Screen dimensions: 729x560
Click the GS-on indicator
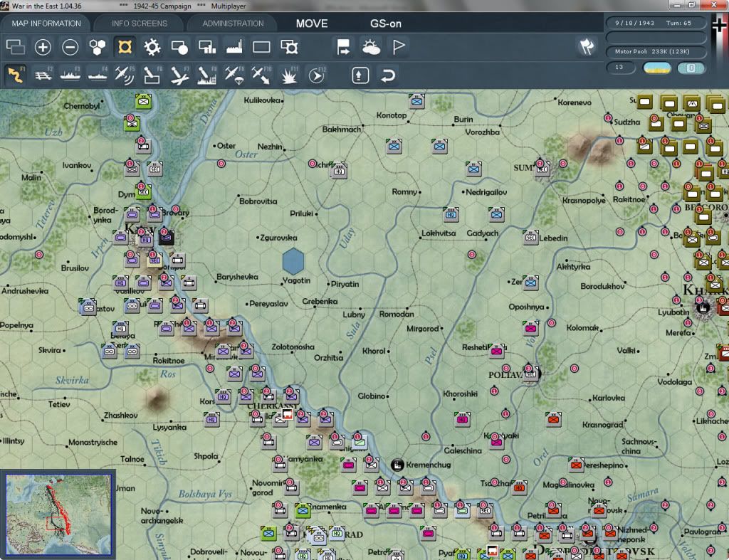tap(385, 23)
